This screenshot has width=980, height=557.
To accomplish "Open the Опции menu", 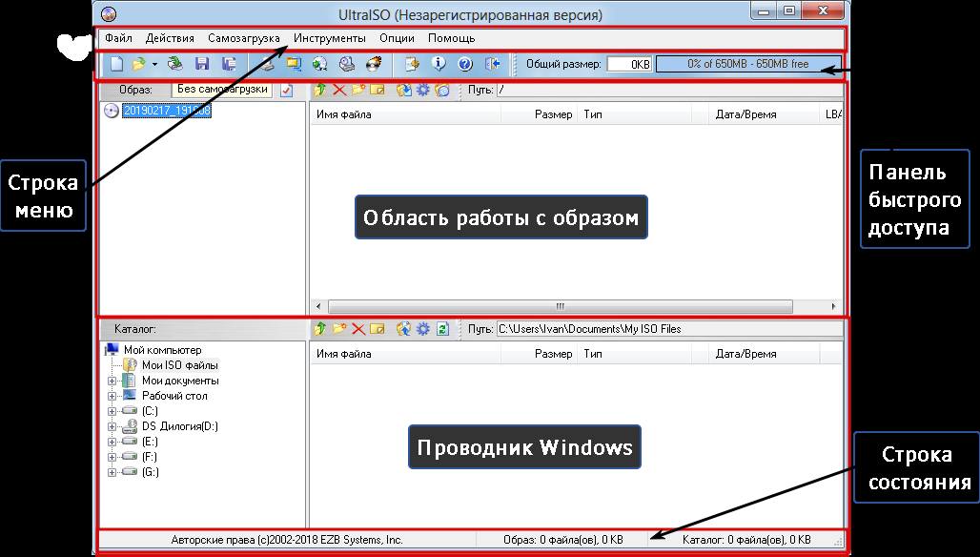I will 397,38.
